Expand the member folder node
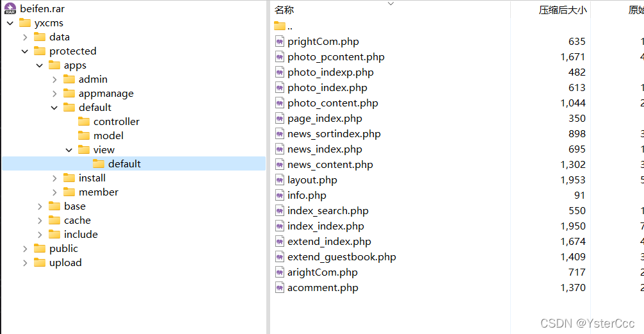644x334 pixels. [x=54, y=192]
